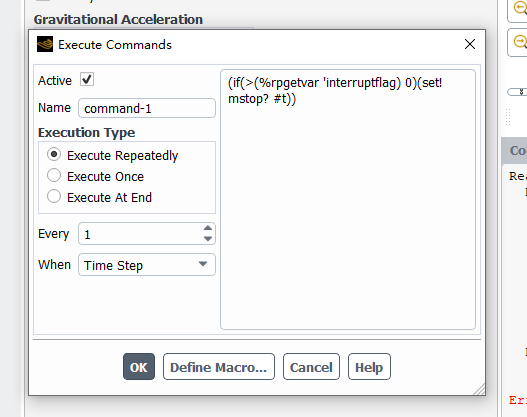Click the Fluent logo icon in dialog title

click(x=45, y=44)
